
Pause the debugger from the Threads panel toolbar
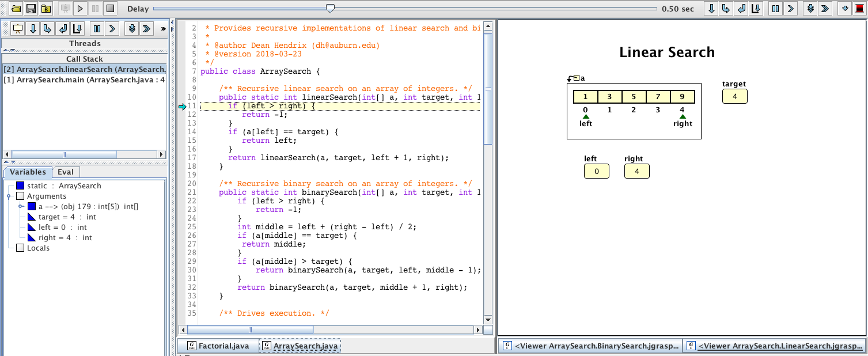click(x=97, y=28)
